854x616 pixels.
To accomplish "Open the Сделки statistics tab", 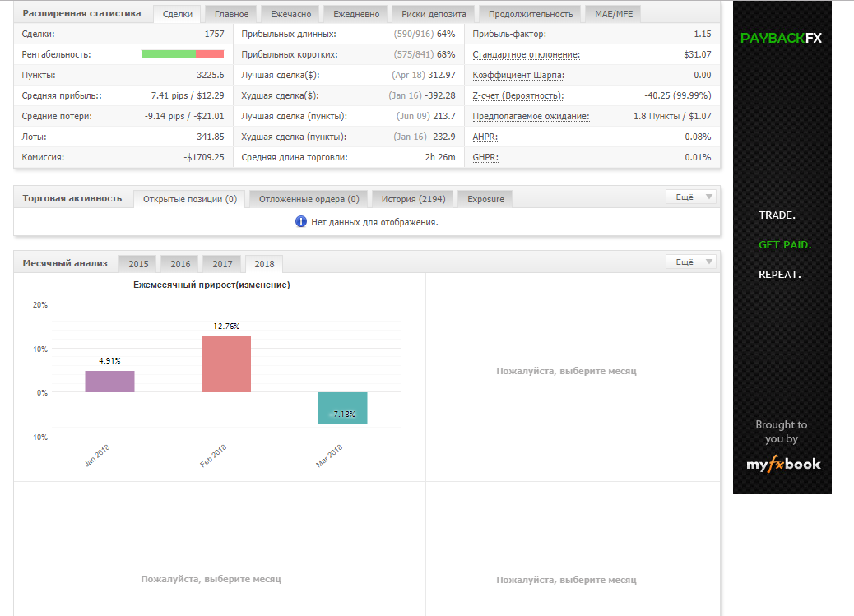I will point(177,14).
